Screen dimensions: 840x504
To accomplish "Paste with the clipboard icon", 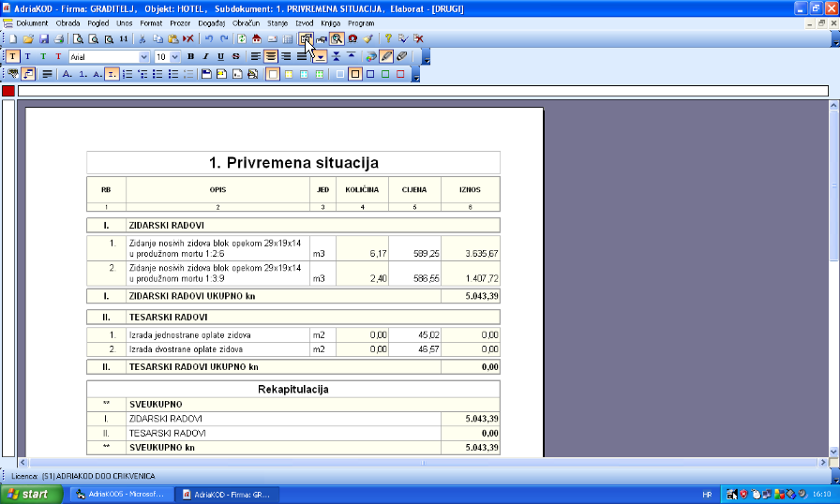I will [173, 39].
